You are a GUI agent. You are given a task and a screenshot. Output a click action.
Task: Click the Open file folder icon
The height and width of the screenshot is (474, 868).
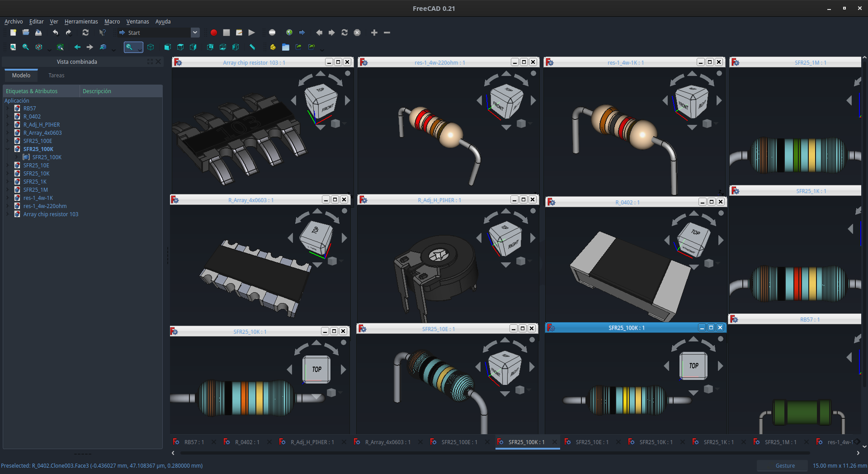click(26, 33)
